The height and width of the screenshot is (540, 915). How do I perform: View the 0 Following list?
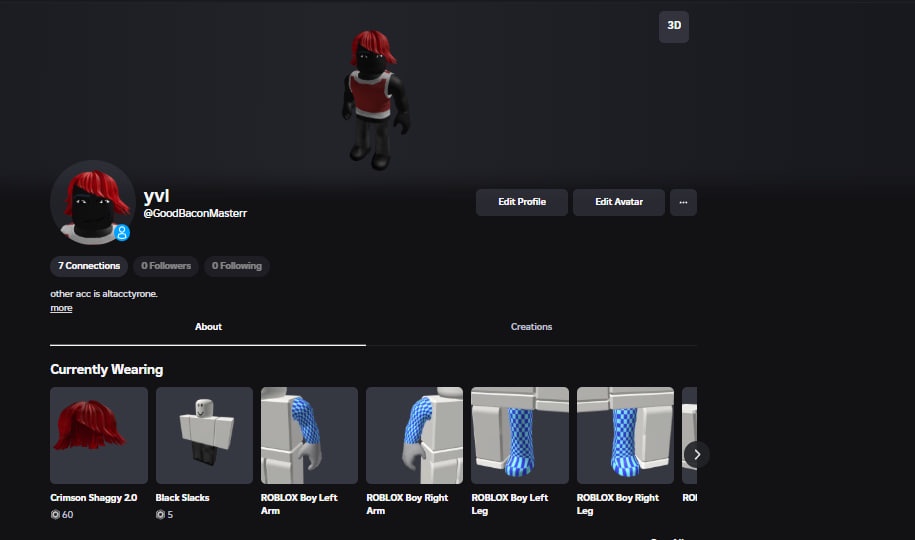(236, 266)
